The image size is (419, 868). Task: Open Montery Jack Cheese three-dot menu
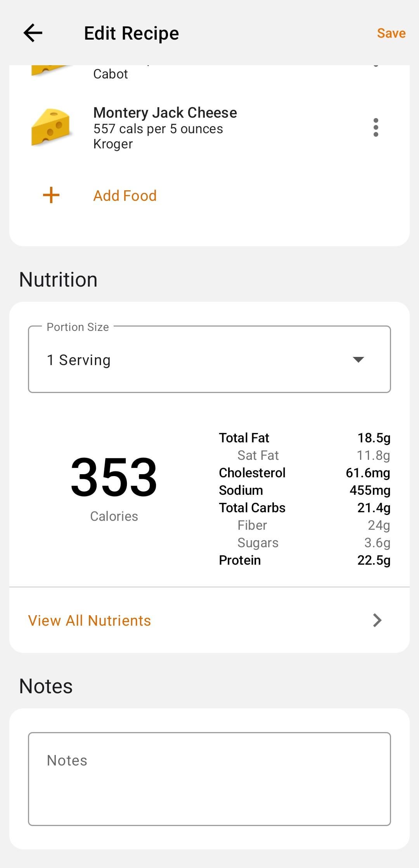coord(376,128)
